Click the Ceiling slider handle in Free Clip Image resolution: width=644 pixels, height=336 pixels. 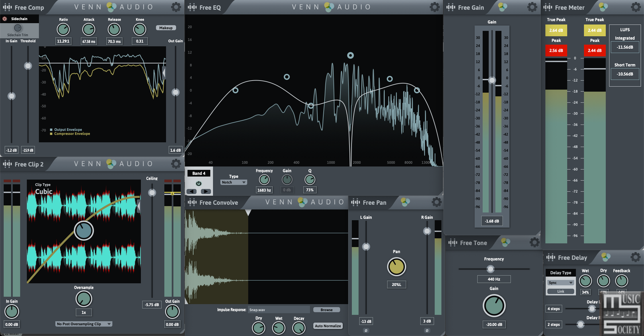click(x=152, y=193)
